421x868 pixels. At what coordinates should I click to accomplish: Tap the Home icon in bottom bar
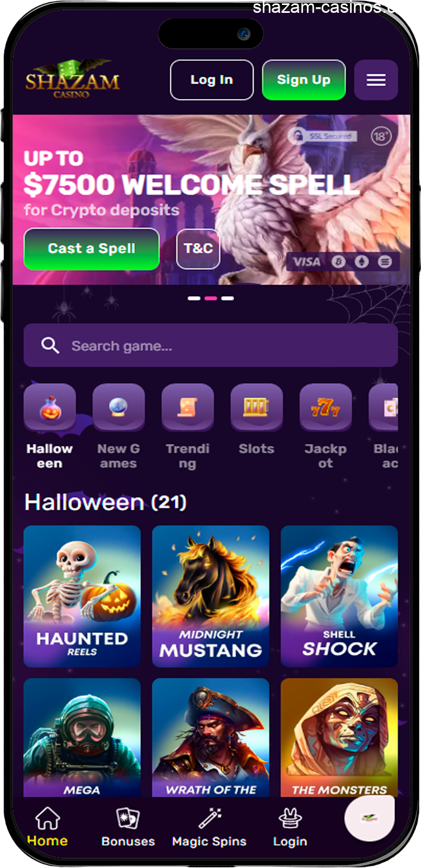tap(48, 819)
